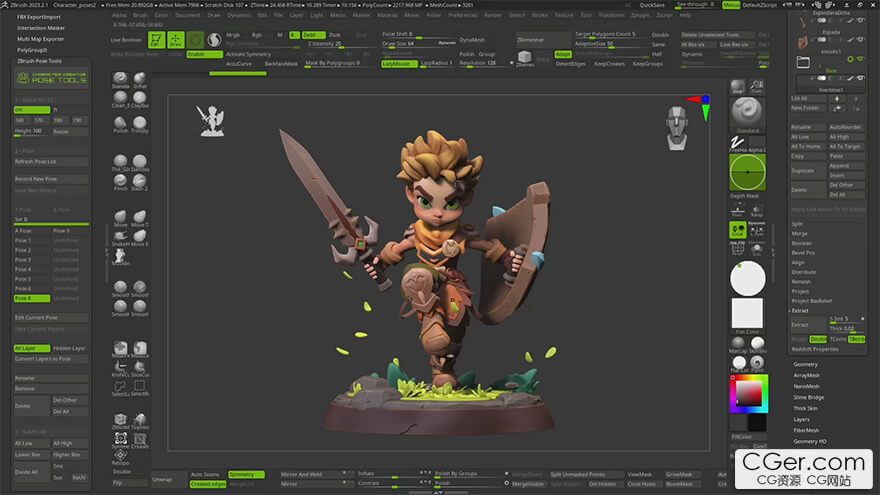The width and height of the screenshot is (880, 495).
Task: Expand the Split subpalette
Action: [x=797, y=224]
